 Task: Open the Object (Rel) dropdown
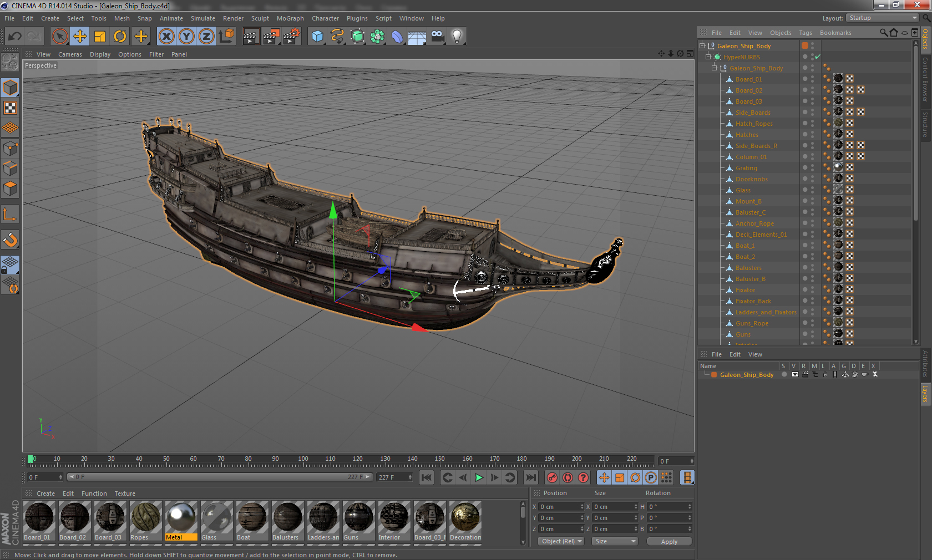561,541
